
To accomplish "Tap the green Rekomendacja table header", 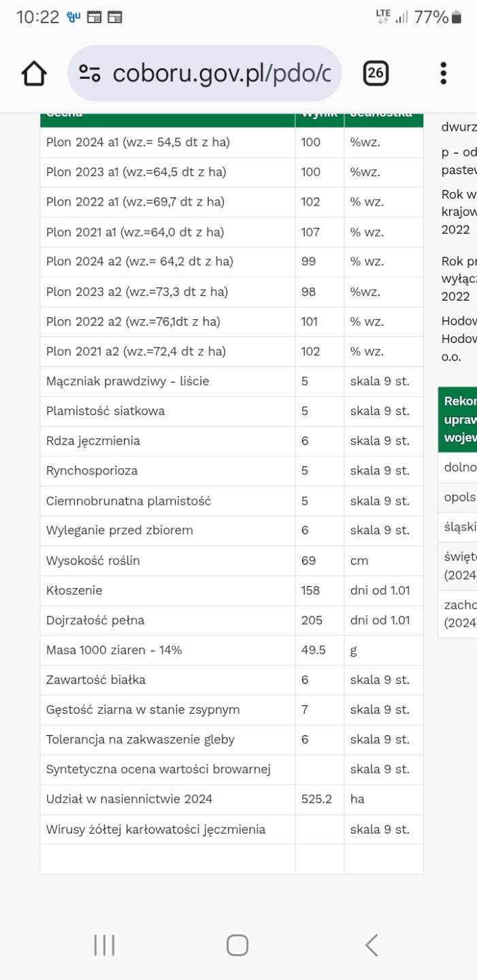I will coord(459,419).
